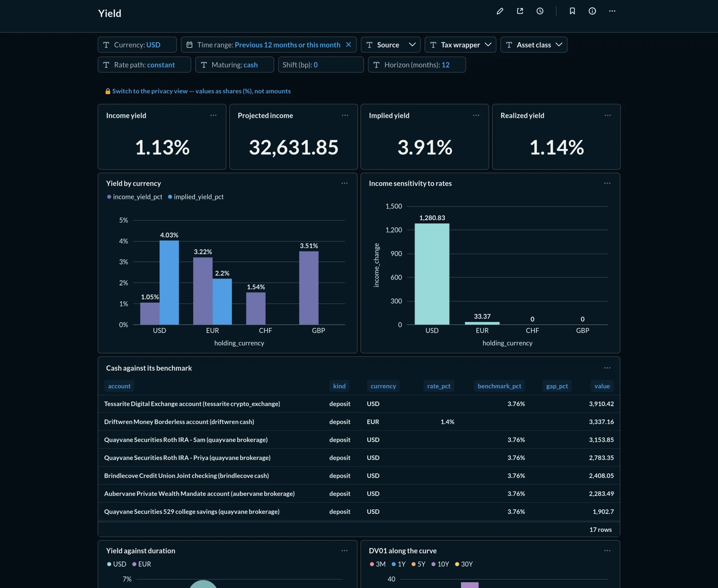The image size is (718, 588).
Task: Sort table by currency column
Action: (x=383, y=386)
